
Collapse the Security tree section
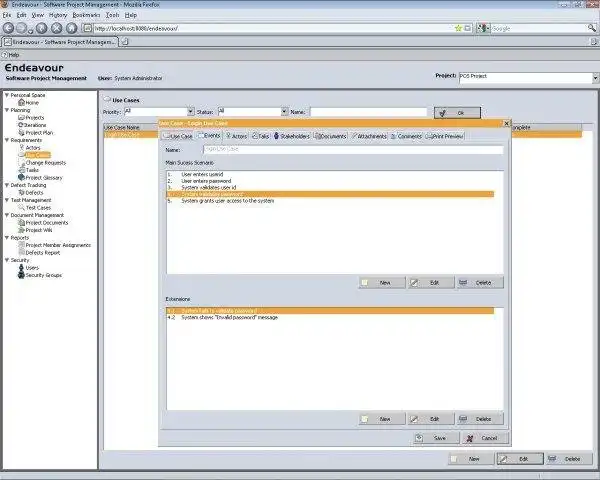[x=7, y=260]
